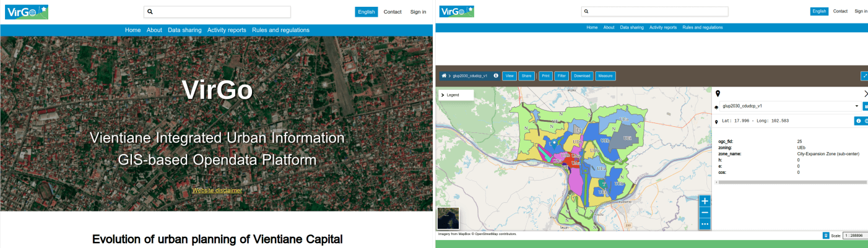The height and width of the screenshot is (248, 868).
Task: Zoom out on the map with minus button
Action: (705, 212)
